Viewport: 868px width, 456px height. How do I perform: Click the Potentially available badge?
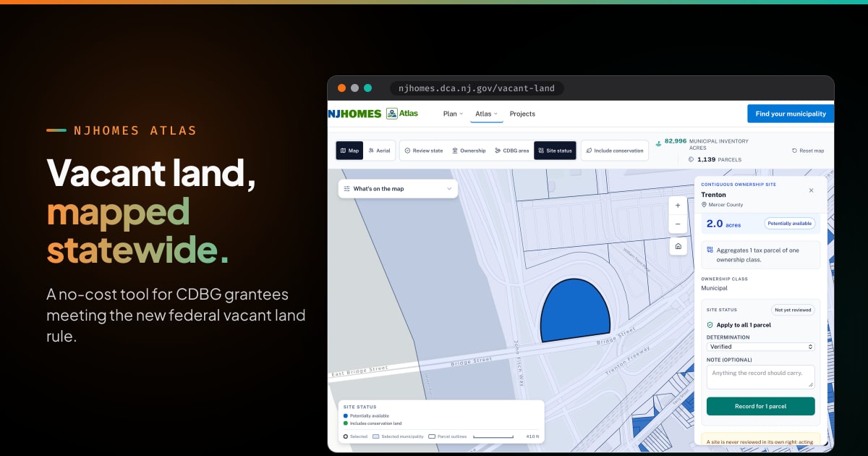[x=789, y=224]
